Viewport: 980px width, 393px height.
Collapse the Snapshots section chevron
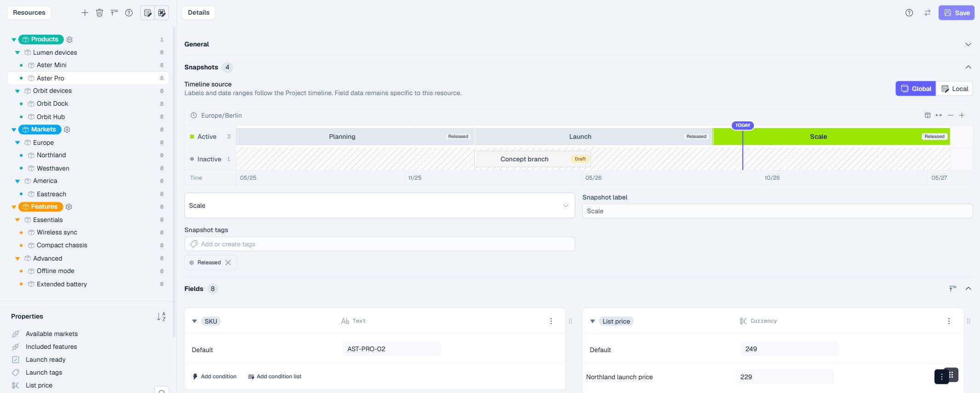click(x=968, y=67)
